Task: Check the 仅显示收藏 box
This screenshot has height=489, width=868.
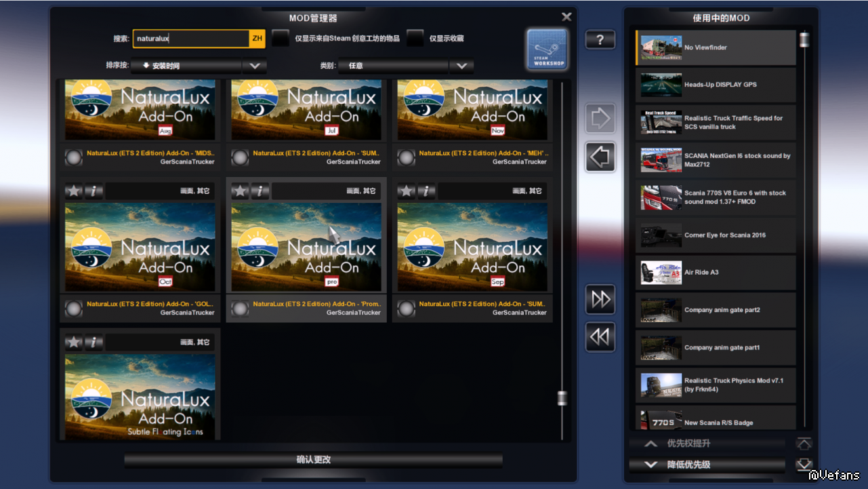Action: click(x=415, y=39)
